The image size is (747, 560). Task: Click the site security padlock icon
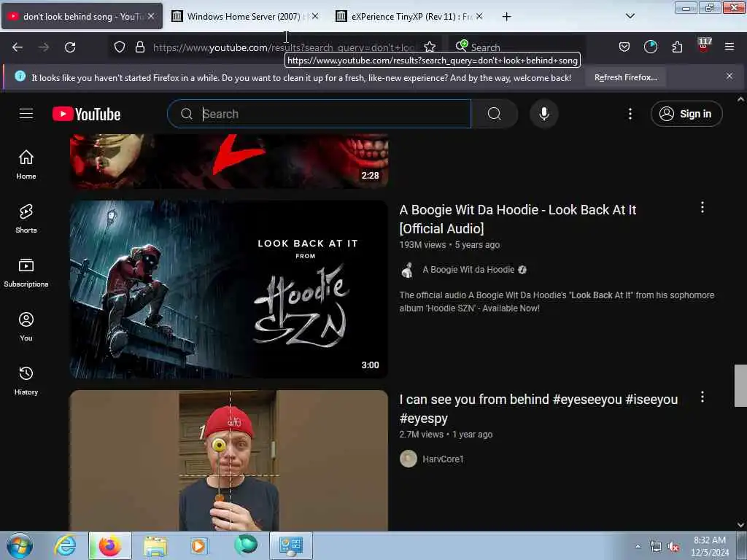coord(139,47)
